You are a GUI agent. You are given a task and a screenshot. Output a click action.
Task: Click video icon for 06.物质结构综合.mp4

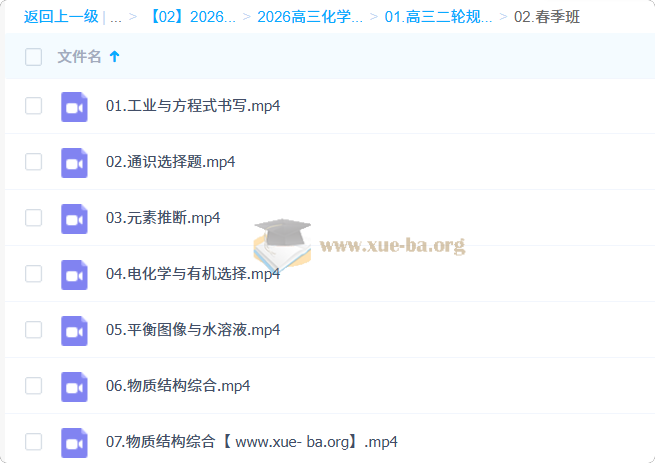click(x=74, y=386)
